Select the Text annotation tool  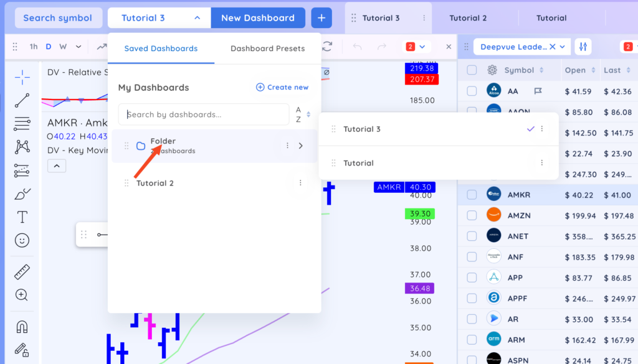(x=22, y=217)
